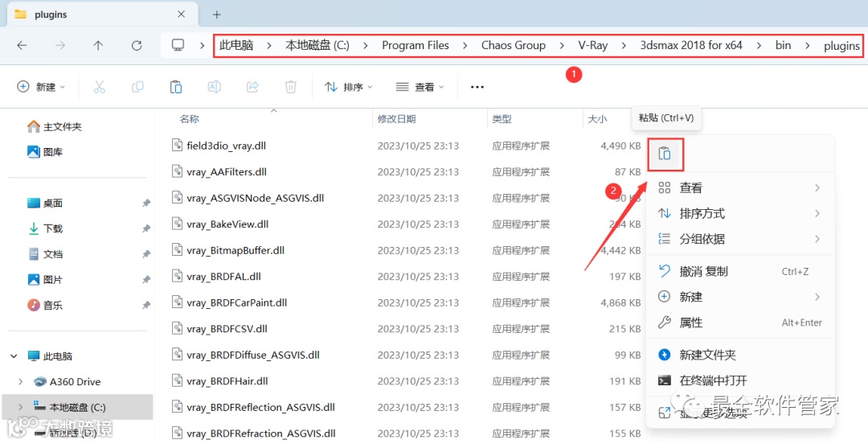Open 排序方式 submenu in context menu

point(739,213)
